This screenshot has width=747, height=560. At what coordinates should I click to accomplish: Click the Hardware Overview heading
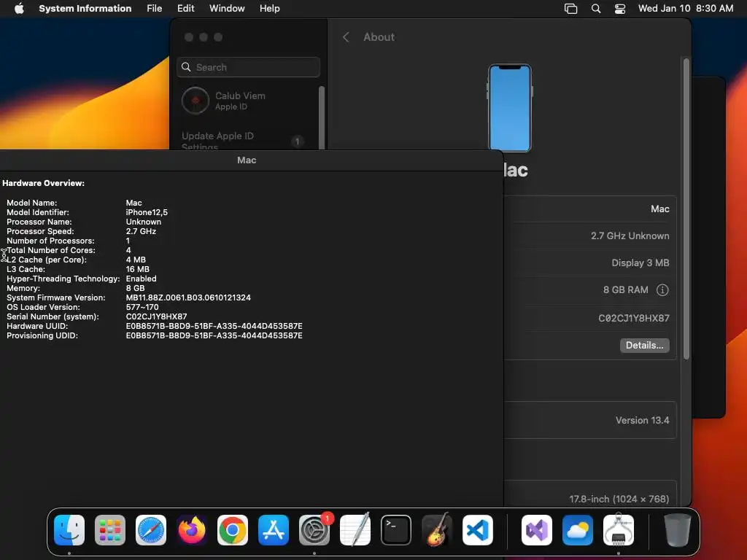point(43,183)
